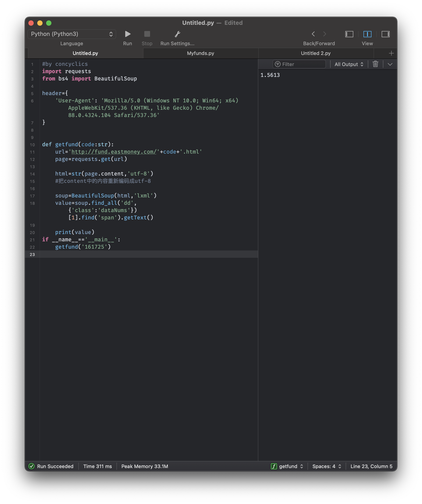Toggle the center split view icon

[x=367, y=34]
